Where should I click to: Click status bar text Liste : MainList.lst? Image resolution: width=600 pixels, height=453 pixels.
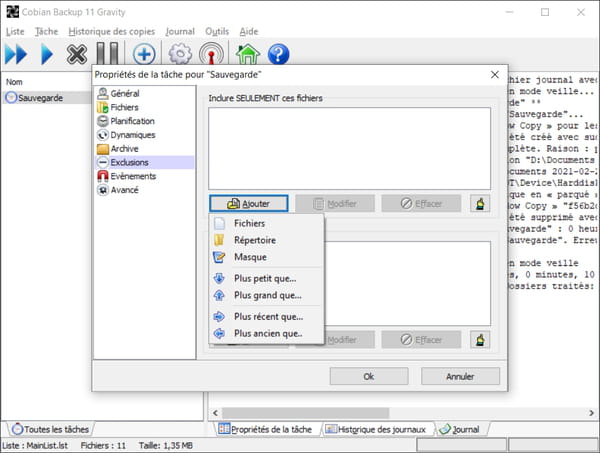point(35,445)
